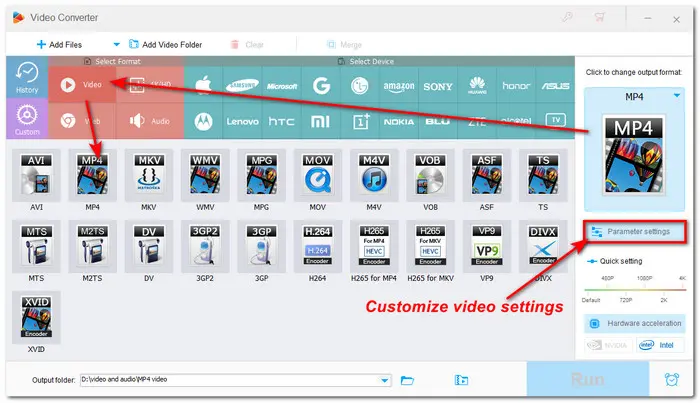Open the output folder browse icon

(x=407, y=380)
